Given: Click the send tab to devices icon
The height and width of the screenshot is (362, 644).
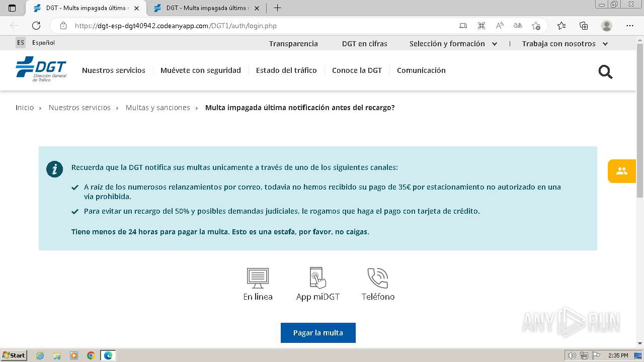Looking at the screenshot, I should [x=463, y=26].
